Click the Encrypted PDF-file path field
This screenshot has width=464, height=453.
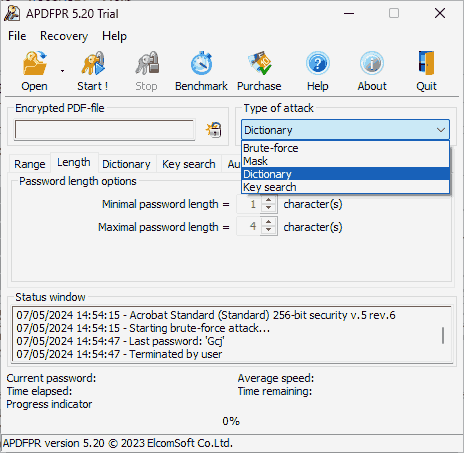(104, 130)
